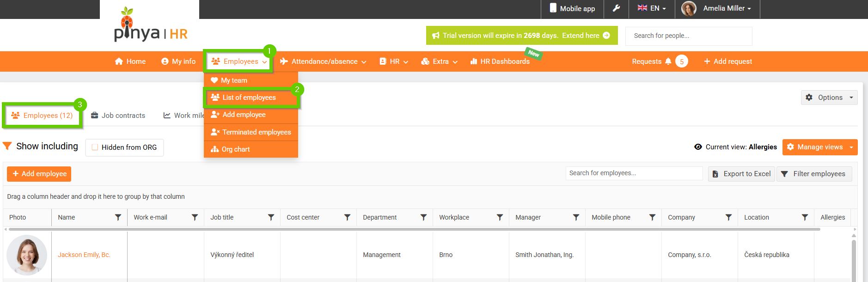Open the wrench settings icon in top bar
The height and width of the screenshot is (282, 868).
click(x=616, y=8)
